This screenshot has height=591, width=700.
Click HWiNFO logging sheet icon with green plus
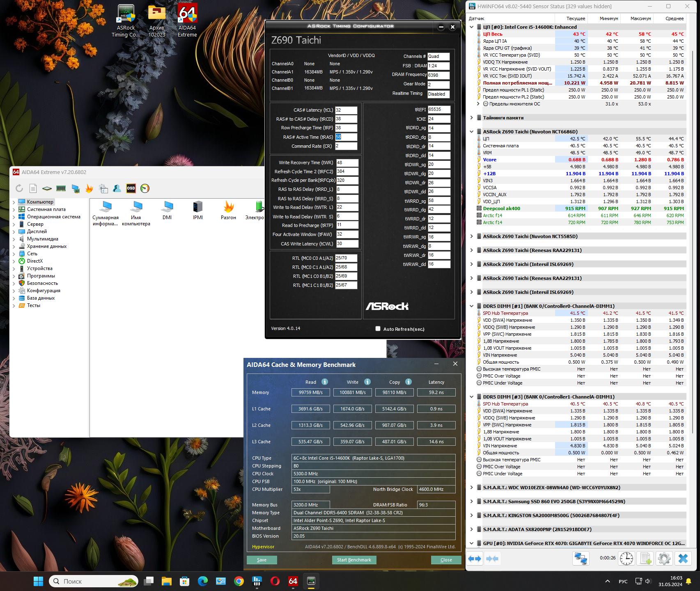pos(645,559)
